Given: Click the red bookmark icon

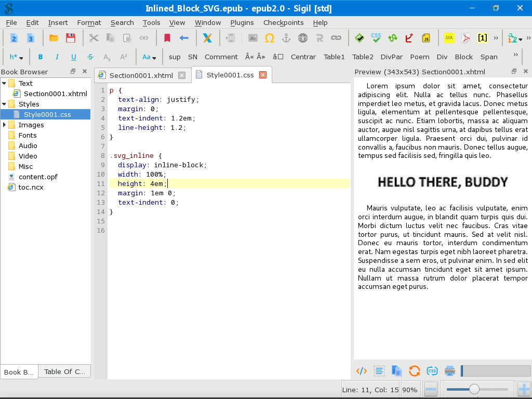Looking at the screenshot, I should pos(167,38).
